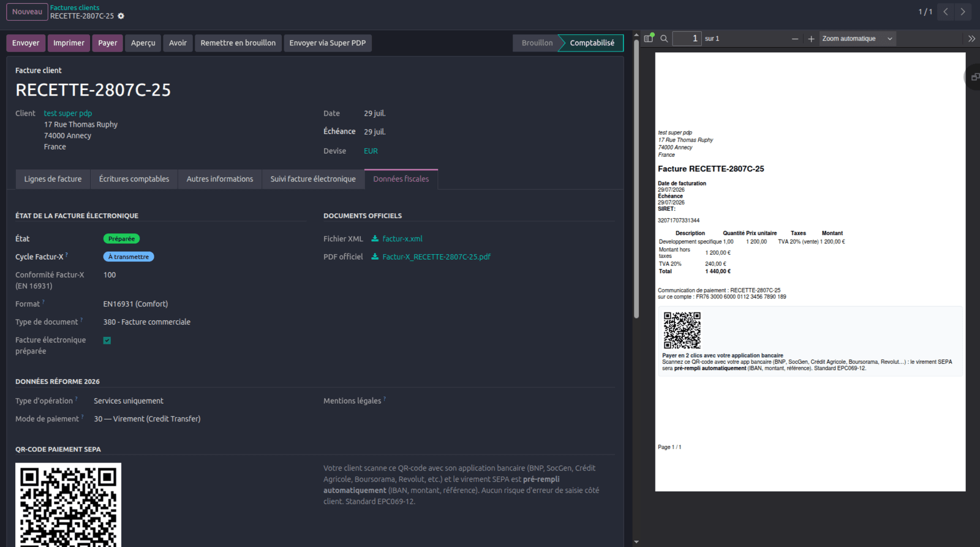The image size is (980, 547).
Task: Select the Comptabilisé status stage
Action: [592, 43]
